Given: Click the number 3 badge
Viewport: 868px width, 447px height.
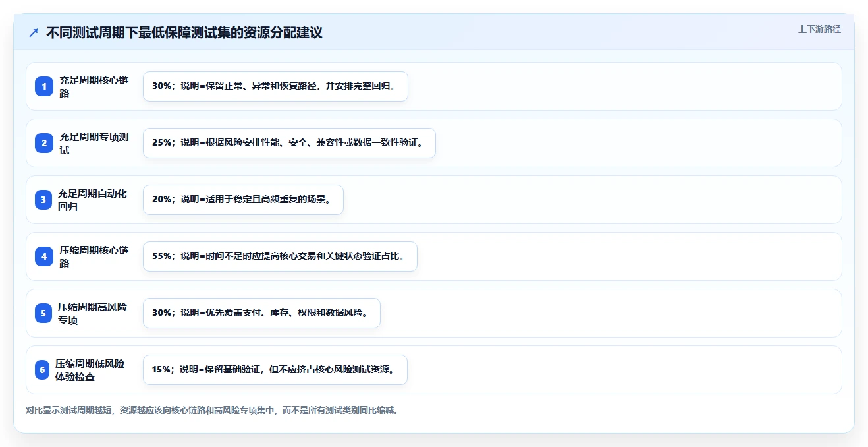Looking at the screenshot, I should tap(43, 200).
